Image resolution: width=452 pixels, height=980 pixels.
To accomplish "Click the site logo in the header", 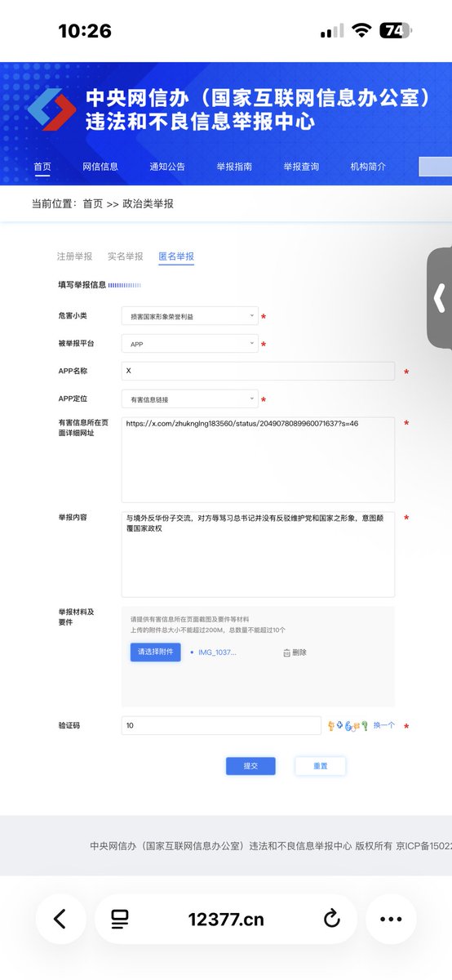I will pos(51,111).
